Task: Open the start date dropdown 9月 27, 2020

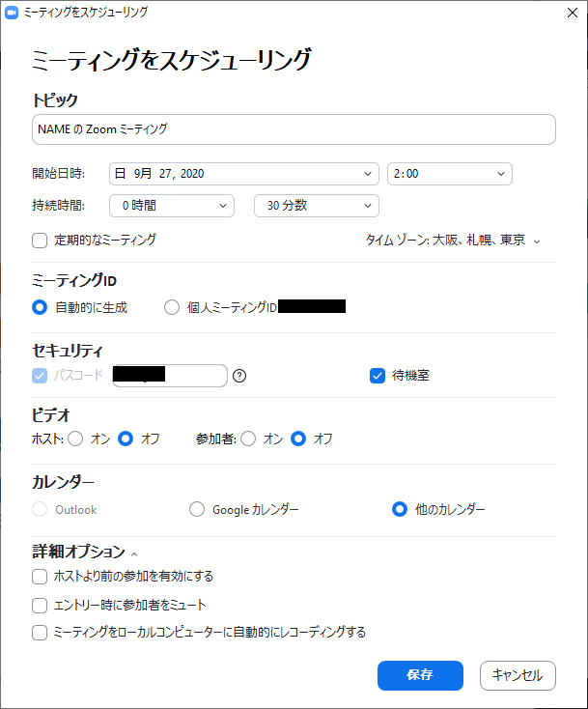Action: pos(243,174)
